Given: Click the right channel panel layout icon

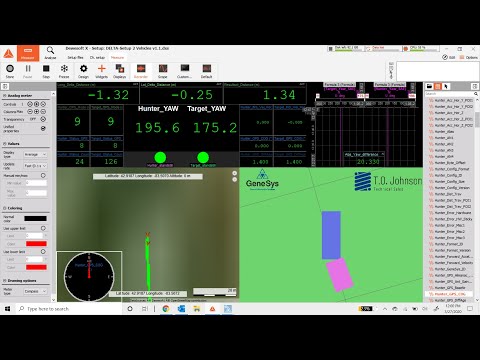Looking at the screenshot, I should [475, 86].
